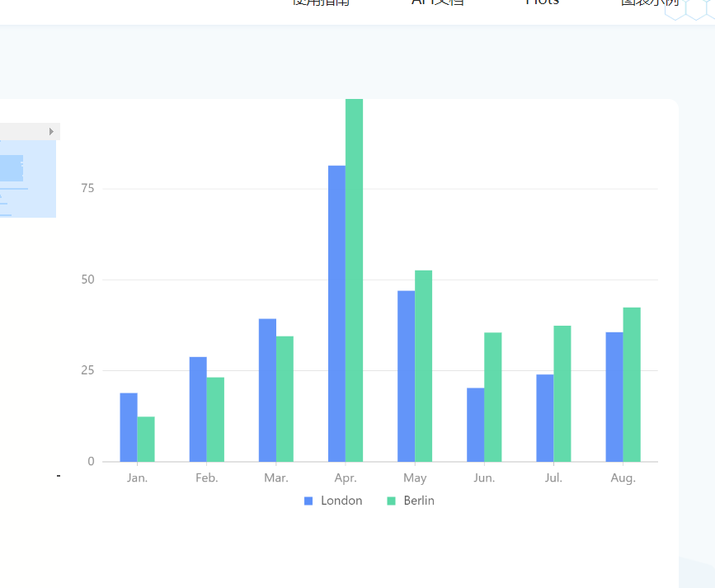
Task: Click the green Berlin bar for Aug.
Action: coord(632,384)
